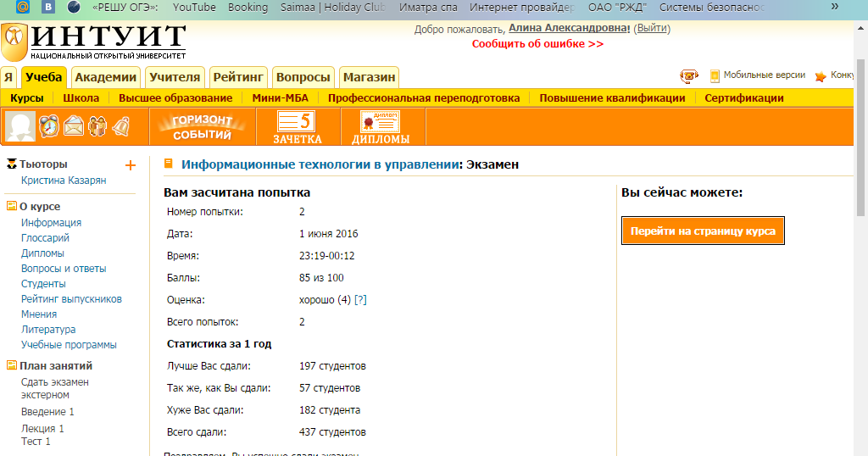Select Повышение квалификации submenu item
Image resolution: width=868 pixels, height=456 pixels.
612,98
